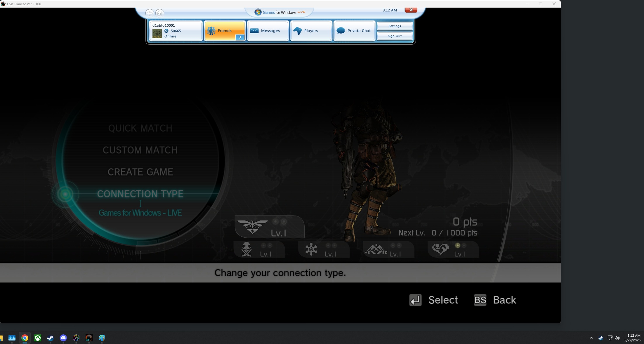Viewport: 644px width, 344px height.
Task: Select CONNECTION TYPE in the game menu
Action: coord(140,194)
